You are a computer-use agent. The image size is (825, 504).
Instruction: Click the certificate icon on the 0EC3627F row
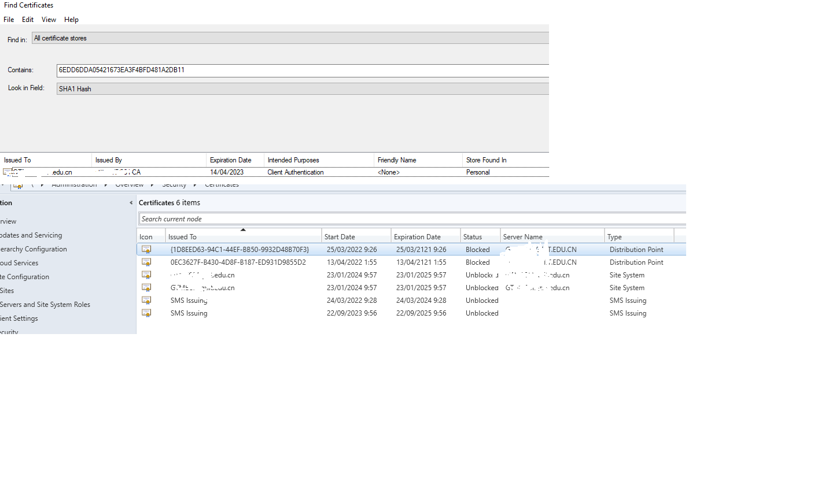[146, 262]
